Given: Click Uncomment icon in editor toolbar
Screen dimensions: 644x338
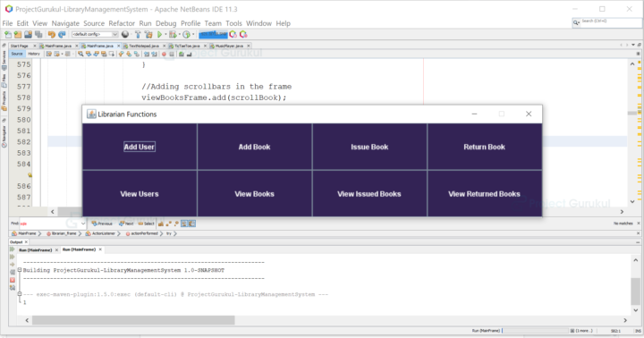Looking at the screenshot, I should (189, 54).
